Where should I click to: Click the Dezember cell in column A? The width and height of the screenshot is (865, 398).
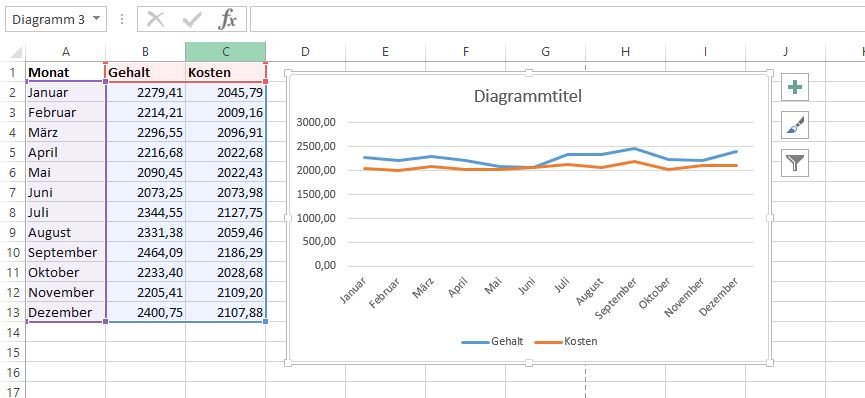[66, 312]
